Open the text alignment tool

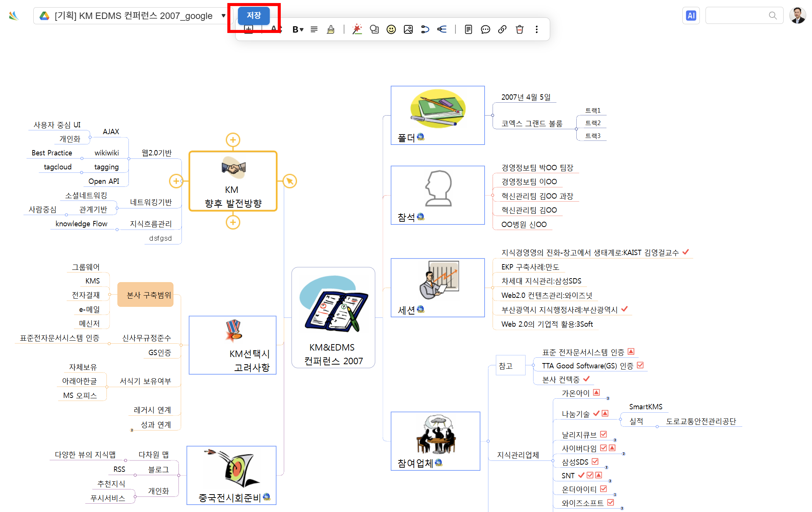tap(314, 29)
